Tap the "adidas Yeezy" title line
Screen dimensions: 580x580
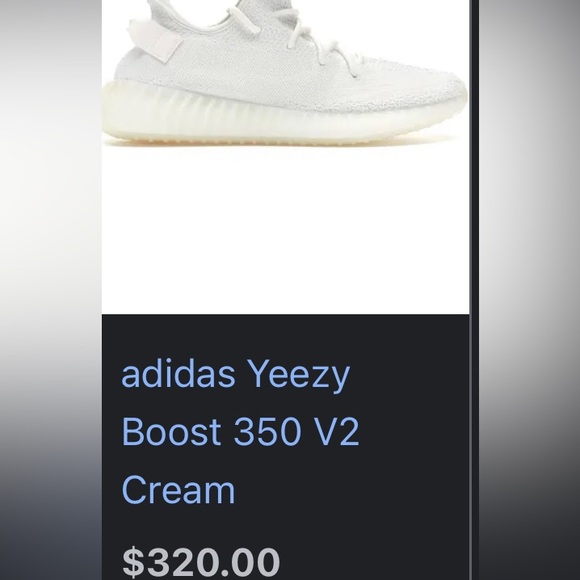tap(236, 374)
